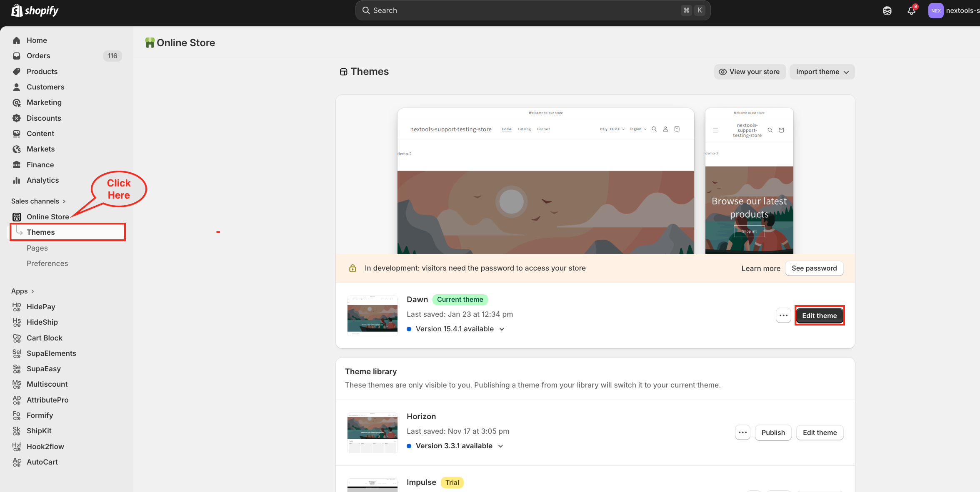Publish the Horizon theme
The image size is (980, 492).
(773, 432)
